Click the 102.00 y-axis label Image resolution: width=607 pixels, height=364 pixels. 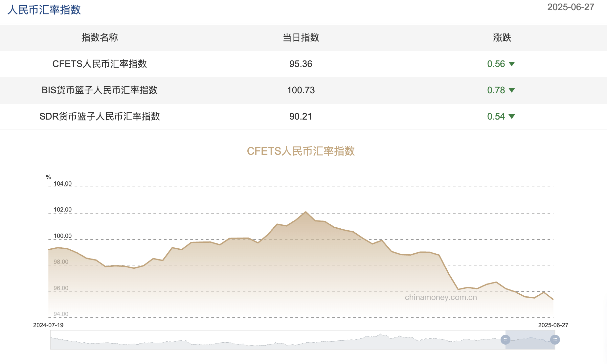point(63,210)
